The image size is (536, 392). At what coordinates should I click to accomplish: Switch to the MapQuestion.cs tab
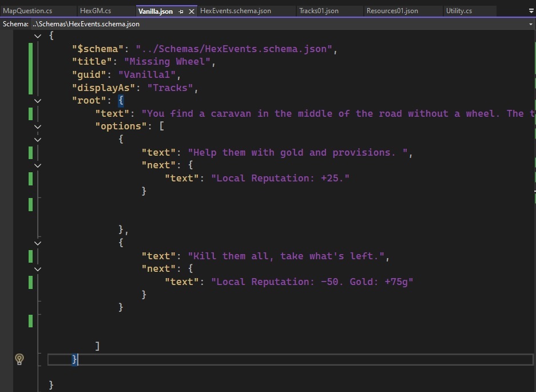[27, 11]
